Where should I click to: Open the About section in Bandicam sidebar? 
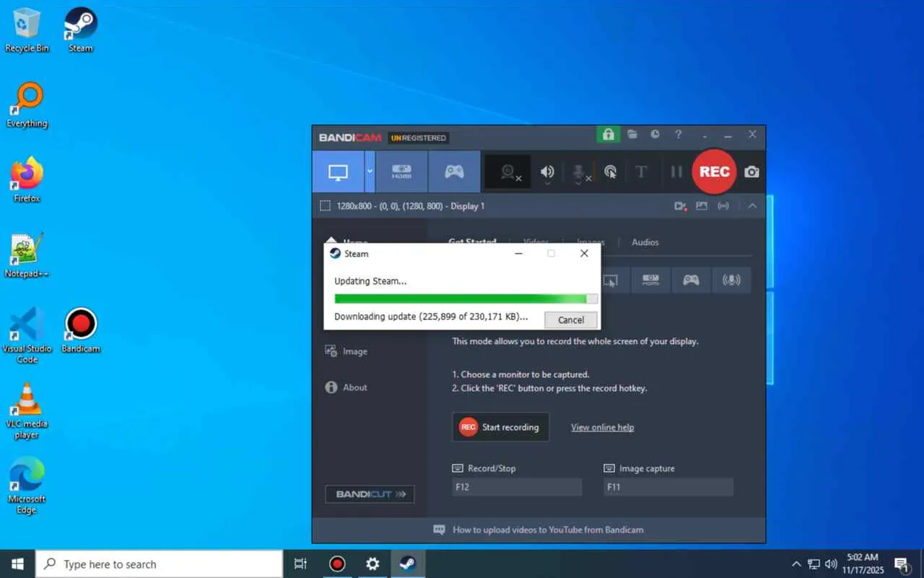346,387
